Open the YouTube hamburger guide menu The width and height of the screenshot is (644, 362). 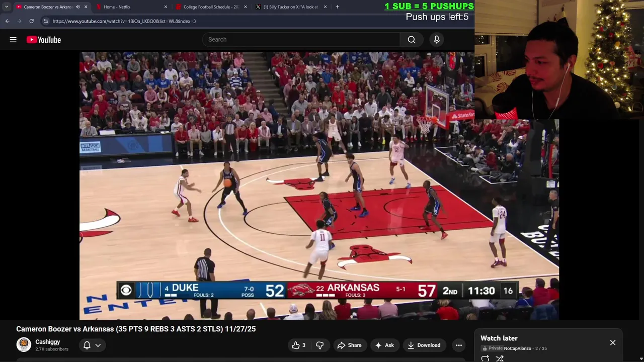13,40
